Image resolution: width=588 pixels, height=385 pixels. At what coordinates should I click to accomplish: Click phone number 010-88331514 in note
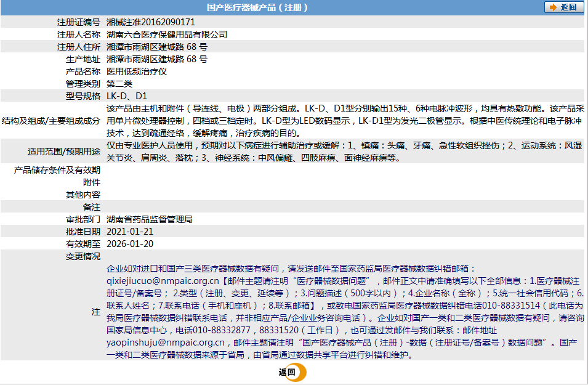511,306
